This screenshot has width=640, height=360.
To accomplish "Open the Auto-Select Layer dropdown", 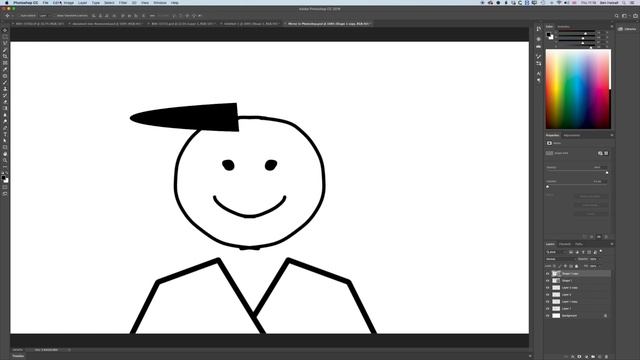I will pos(44,16).
